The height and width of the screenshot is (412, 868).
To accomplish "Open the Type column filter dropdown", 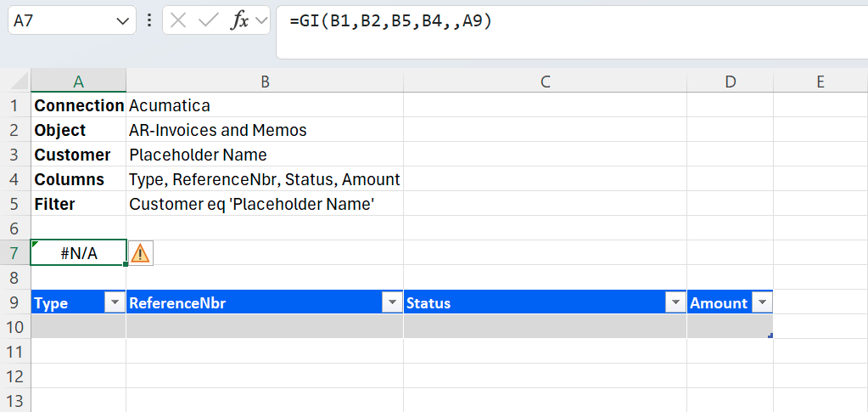I will click(115, 303).
